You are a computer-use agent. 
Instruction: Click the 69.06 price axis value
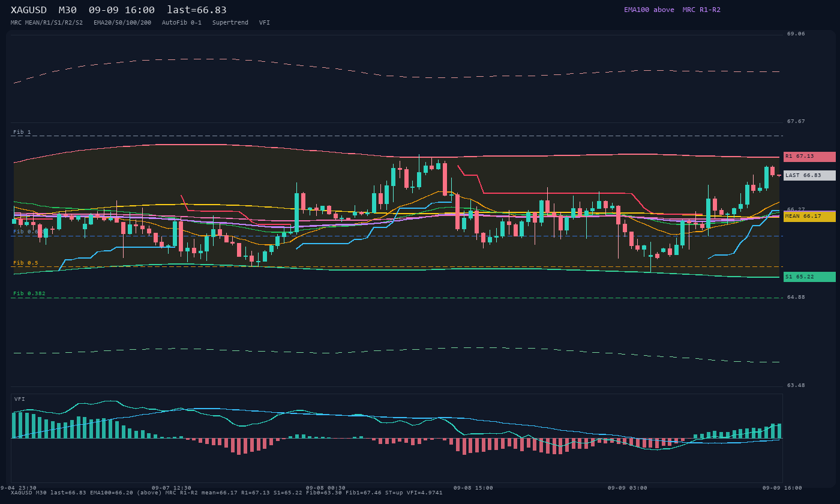coord(796,34)
